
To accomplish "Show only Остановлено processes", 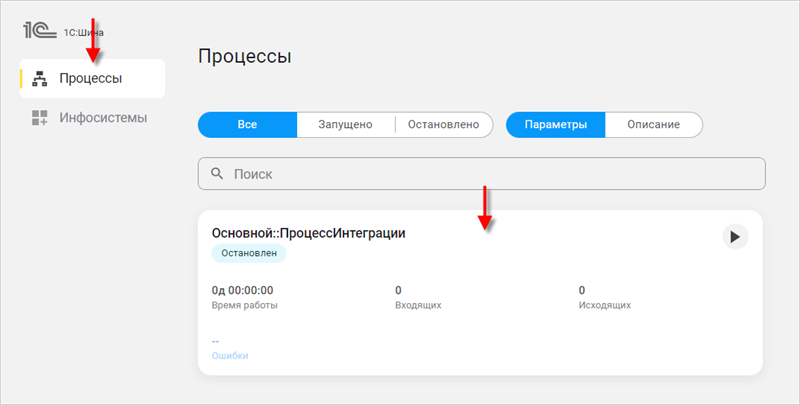I will [443, 124].
